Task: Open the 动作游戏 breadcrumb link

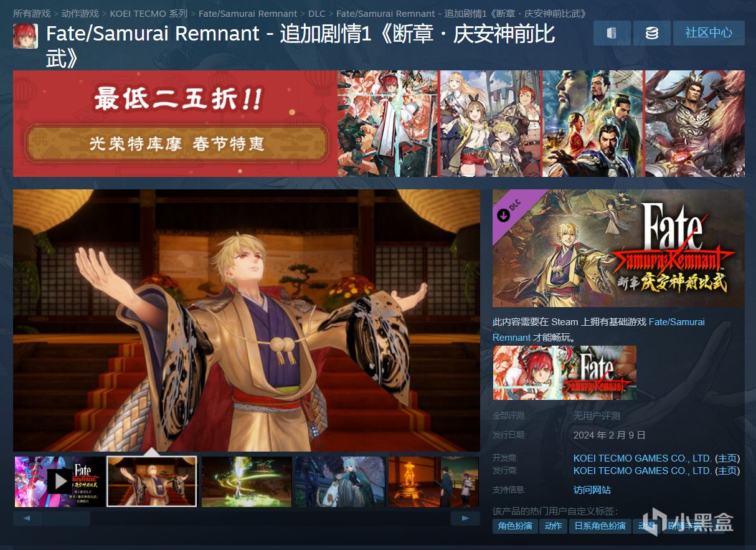Action: click(x=80, y=13)
